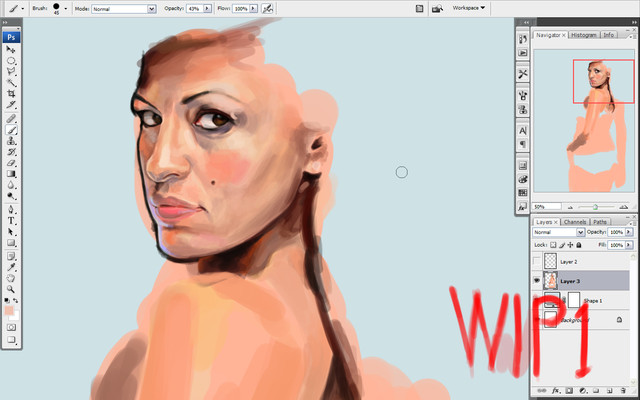Select the Healing Brush tool
The image size is (640, 400).
[x=11, y=119]
